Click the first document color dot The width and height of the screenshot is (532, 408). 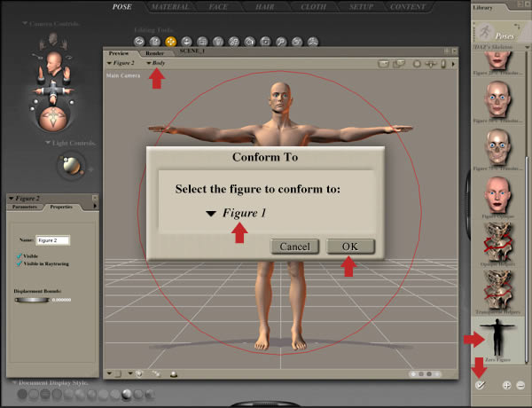(x=413, y=374)
